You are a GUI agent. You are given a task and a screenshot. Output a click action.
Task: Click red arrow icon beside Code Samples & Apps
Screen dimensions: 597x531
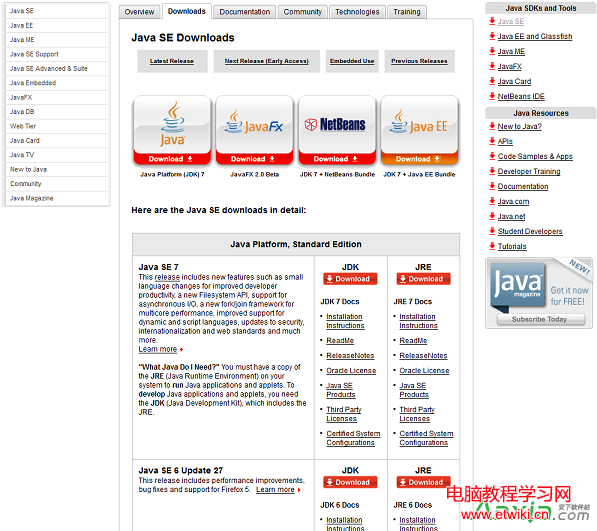point(492,156)
